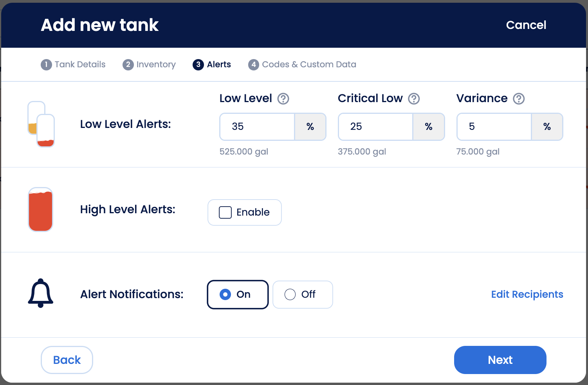
Task: Click the alert notifications bell icon
Action: pyautogui.click(x=40, y=293)
